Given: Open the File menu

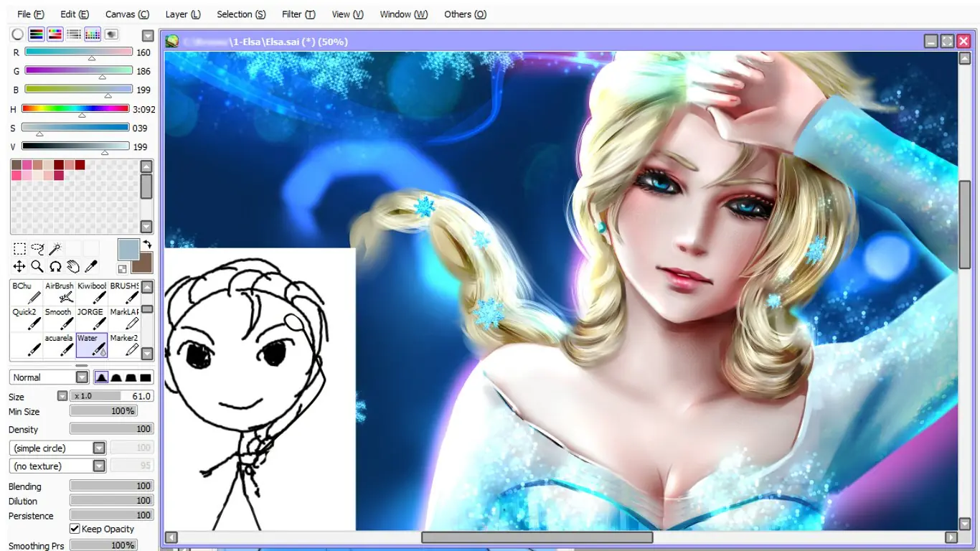Looking at the screenshot, I should (x=30, y=14).
